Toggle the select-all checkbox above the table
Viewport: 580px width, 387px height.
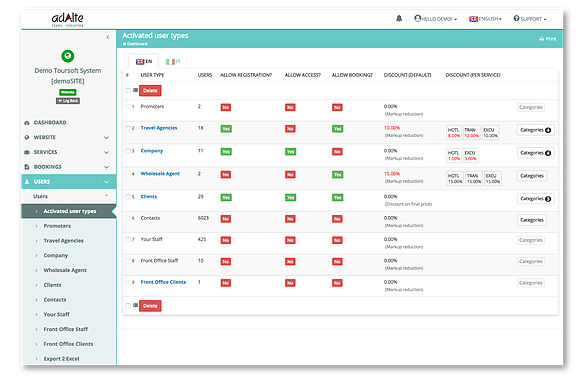(128, 90)
